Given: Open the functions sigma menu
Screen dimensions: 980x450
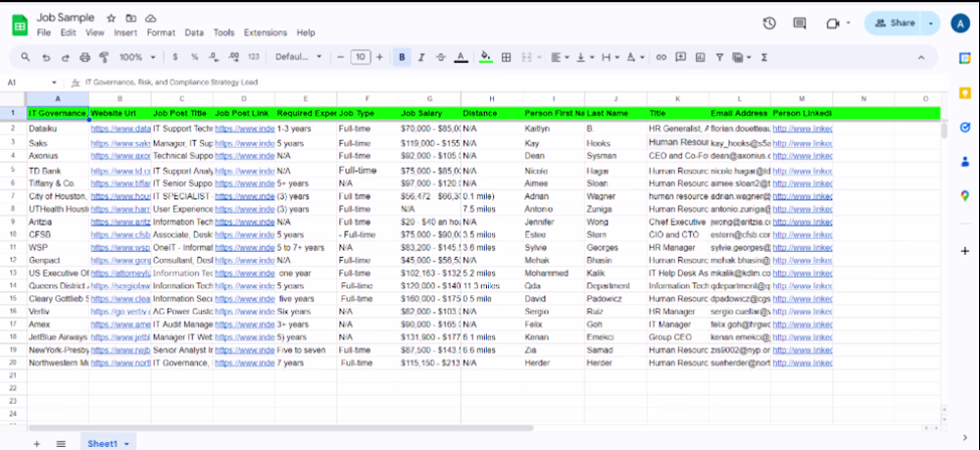Looking at the screenshot, I should (763, 57).
